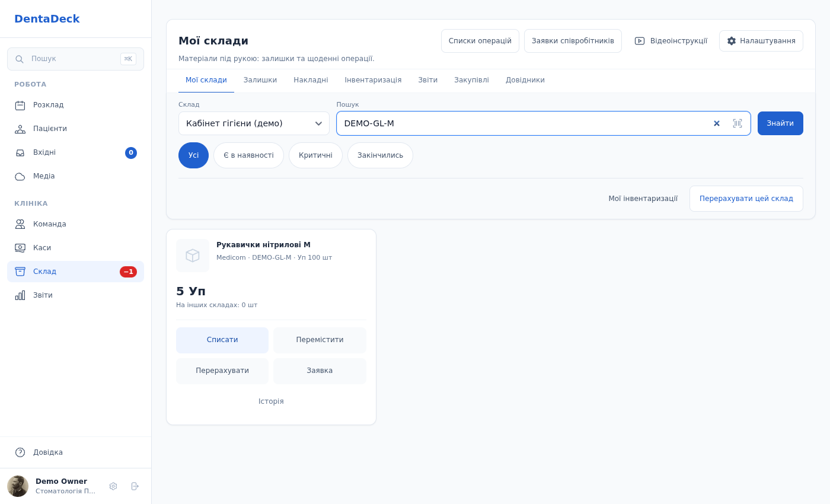The height and width of the screenshot is (504, 830).
Task: Open Медіа via its cloud icon
Action: pyautogui.click(x=20, y=176)
